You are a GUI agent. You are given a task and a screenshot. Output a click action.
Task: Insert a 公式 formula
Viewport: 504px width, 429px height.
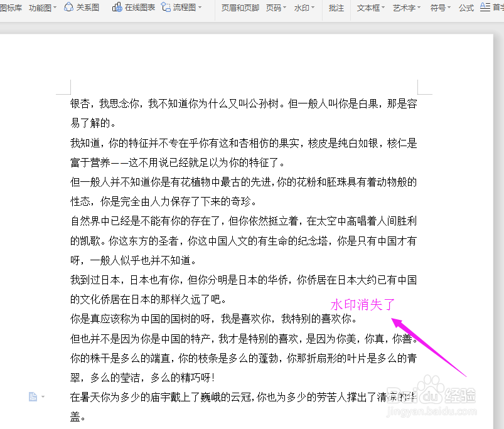point(466,9)
